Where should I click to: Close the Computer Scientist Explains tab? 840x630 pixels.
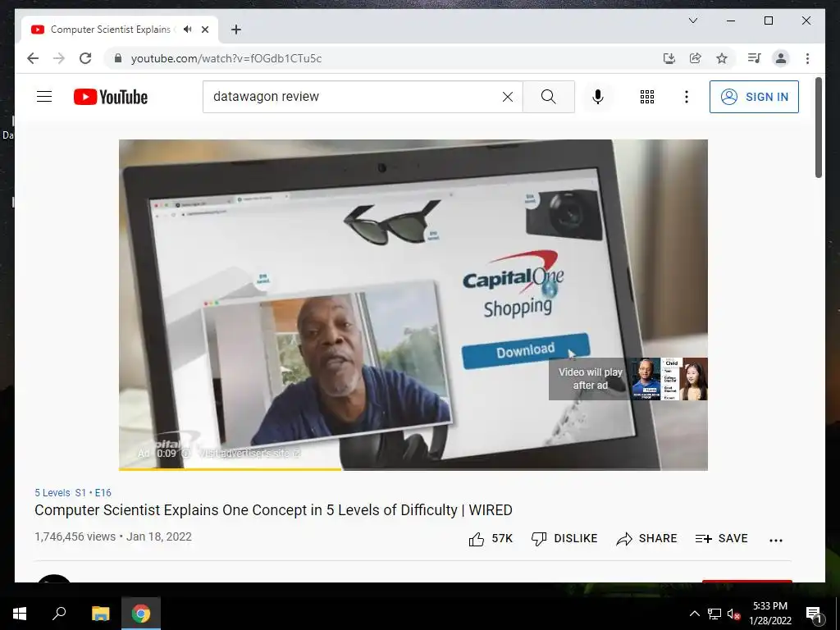pyautogui.click(x=205, y=30)
